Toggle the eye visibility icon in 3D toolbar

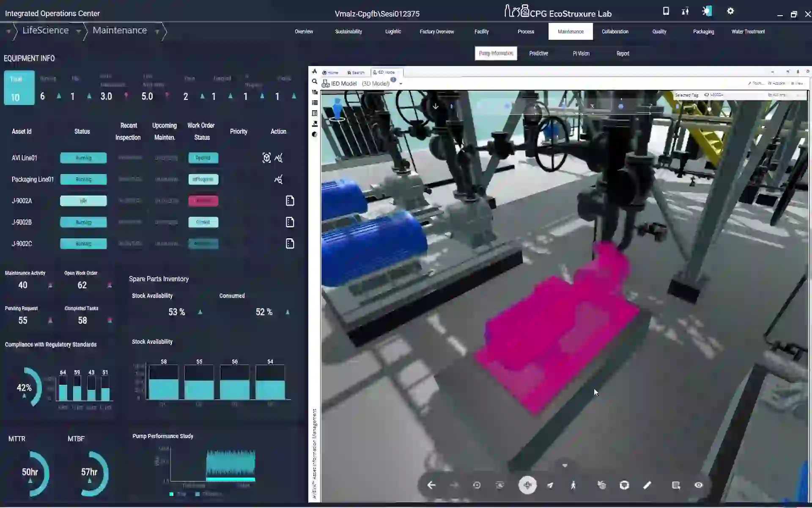pyautogui.click(x=699, y=485)
